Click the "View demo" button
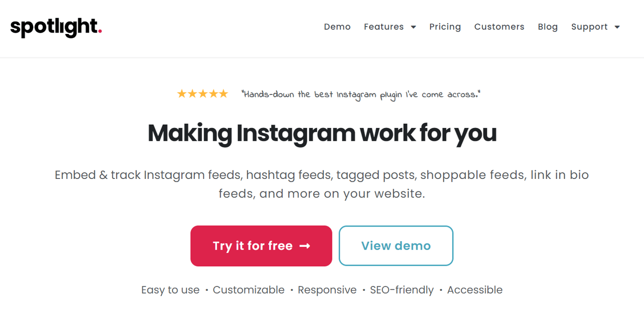This screenshot has height=313, width=644. point(396,245)
